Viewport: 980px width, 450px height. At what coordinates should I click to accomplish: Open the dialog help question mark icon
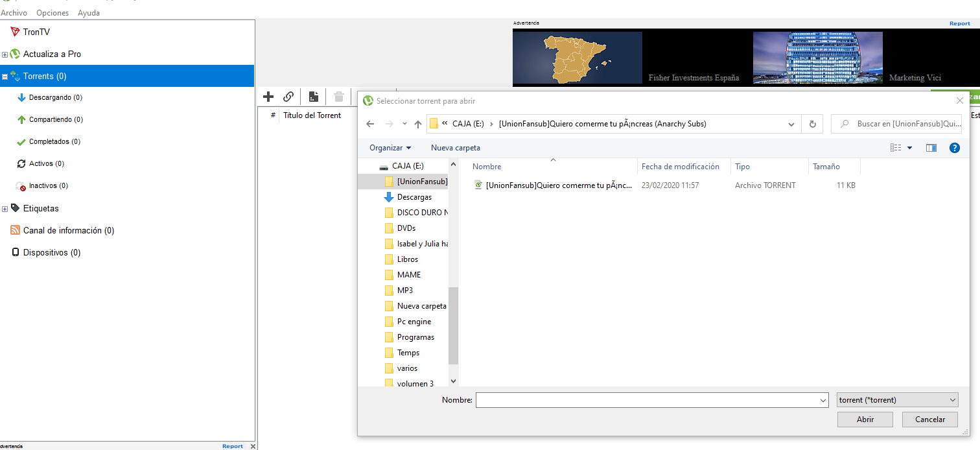(954, 148)
